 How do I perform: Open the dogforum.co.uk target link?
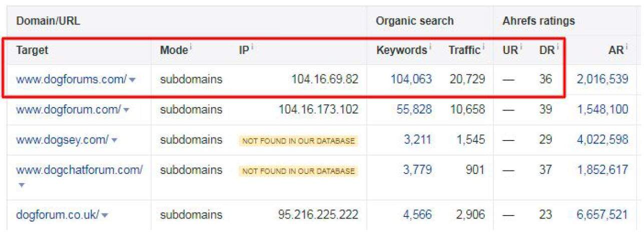58,215
